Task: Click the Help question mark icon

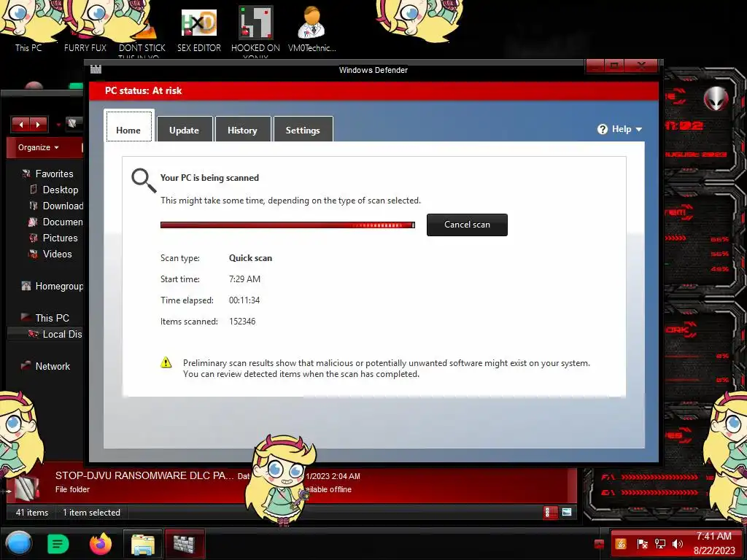Action: click(602, 129)
